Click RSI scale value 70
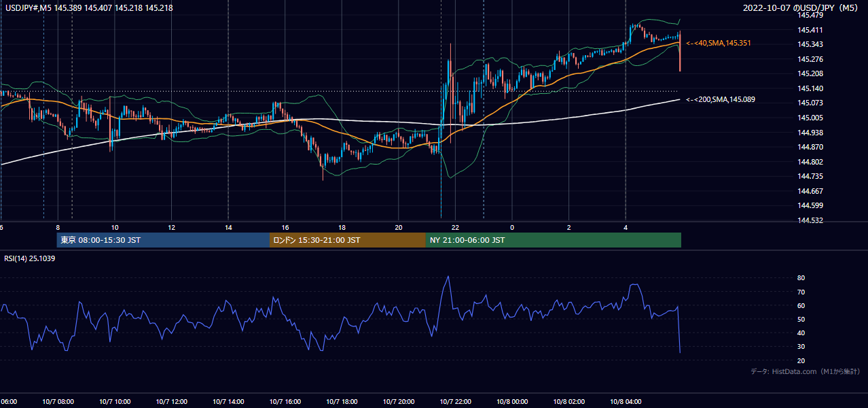Screen dimensions: 868x408 click(x=801, y=292)
